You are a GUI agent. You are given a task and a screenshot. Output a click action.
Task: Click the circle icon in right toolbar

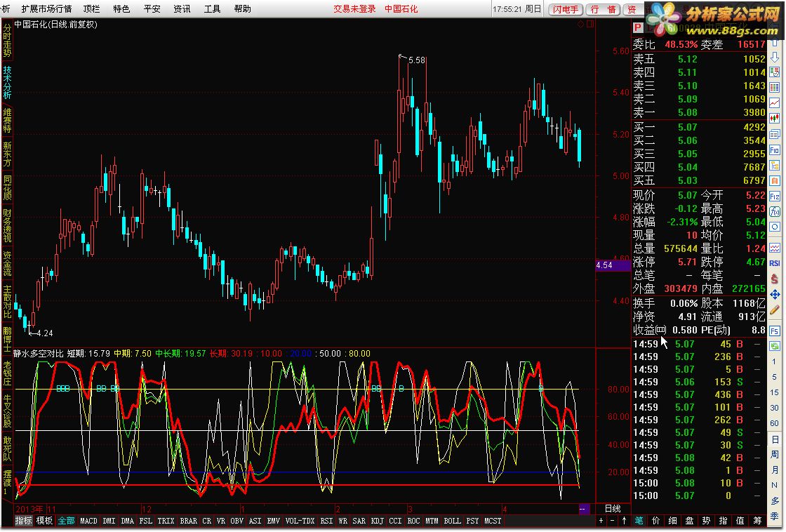click(775, 227)
